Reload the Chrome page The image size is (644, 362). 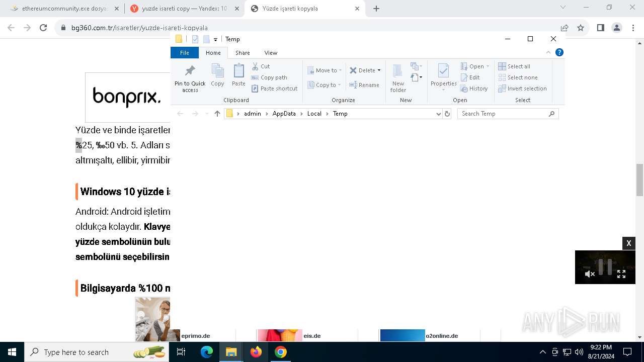click(43, 28)
